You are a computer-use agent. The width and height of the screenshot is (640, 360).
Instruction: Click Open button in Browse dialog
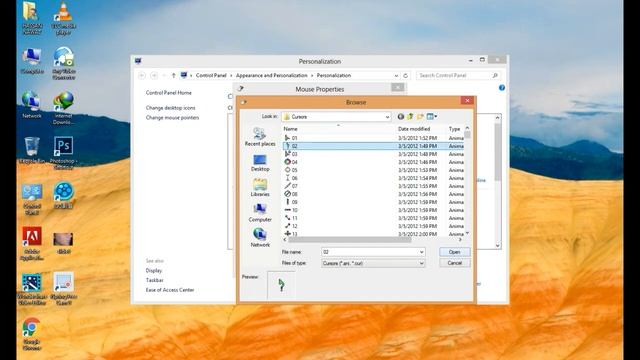(455, 252)
